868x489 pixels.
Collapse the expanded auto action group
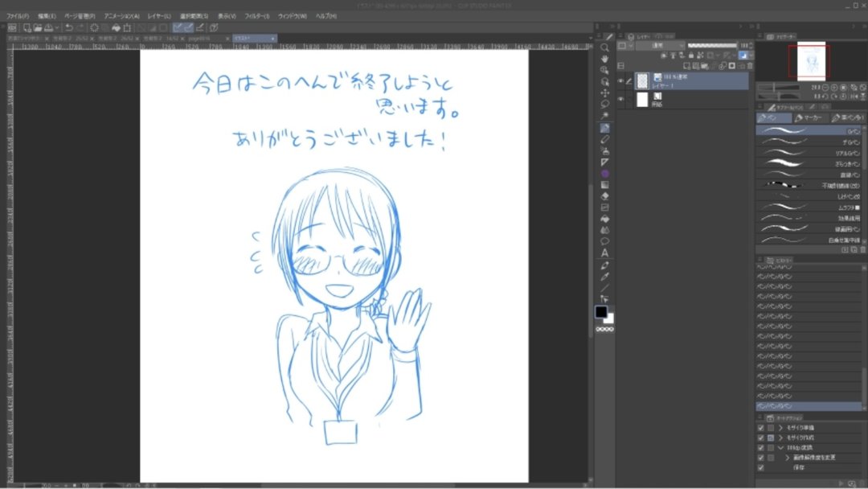point(780,448)
